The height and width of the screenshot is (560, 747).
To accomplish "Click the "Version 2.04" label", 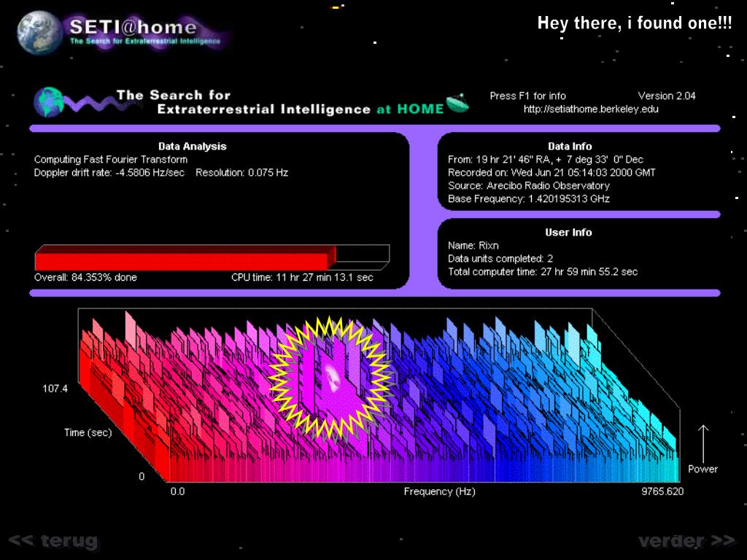I will coord(667,96).
